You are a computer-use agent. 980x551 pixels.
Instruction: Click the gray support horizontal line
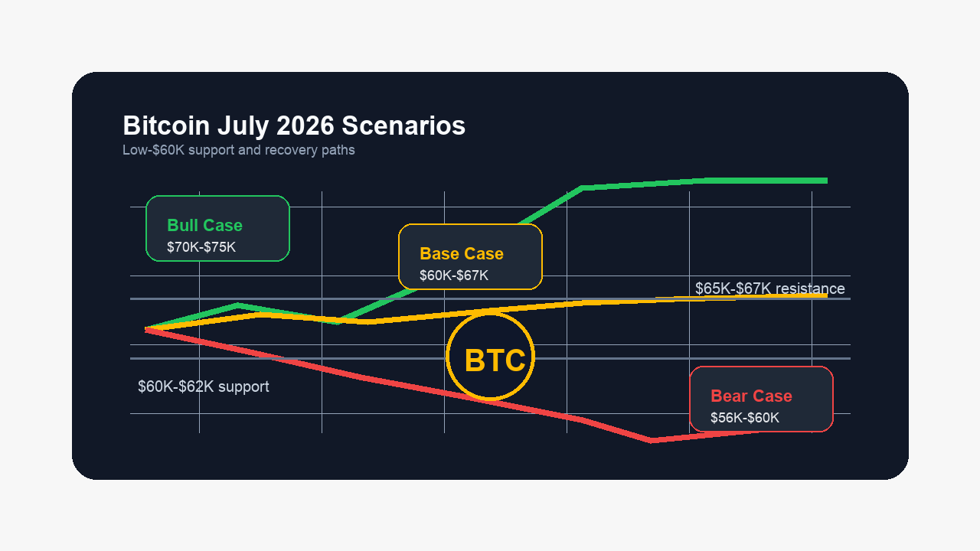(490, 358)
